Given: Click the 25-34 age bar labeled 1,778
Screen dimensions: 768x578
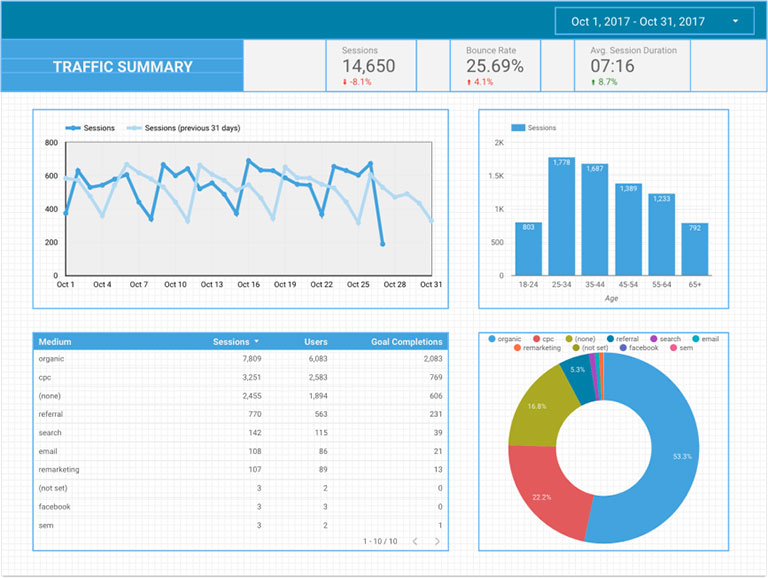Looking at the screenshot, I should pyautogui.click(x=561, y=216).
